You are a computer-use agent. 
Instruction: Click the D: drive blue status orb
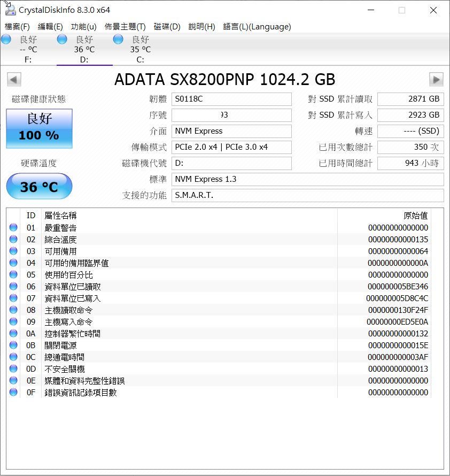tap(62, 39)
